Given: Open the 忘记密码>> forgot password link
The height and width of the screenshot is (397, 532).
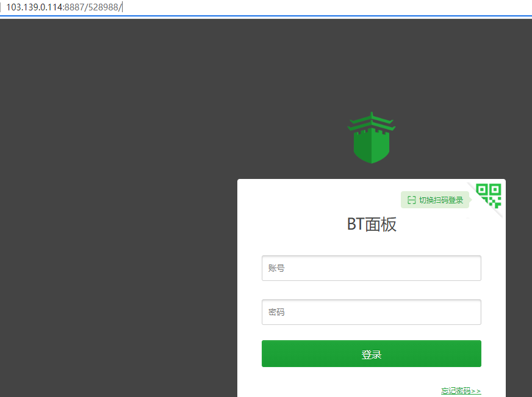Looking at the screenshot, I should (x=461, y=391).
